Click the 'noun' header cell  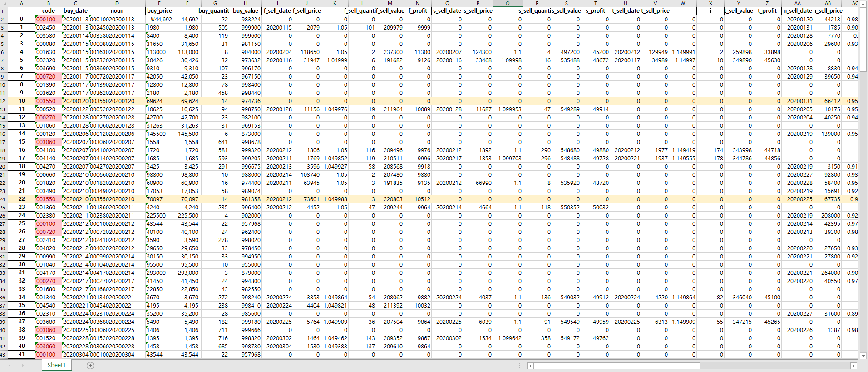click(117, 11)
